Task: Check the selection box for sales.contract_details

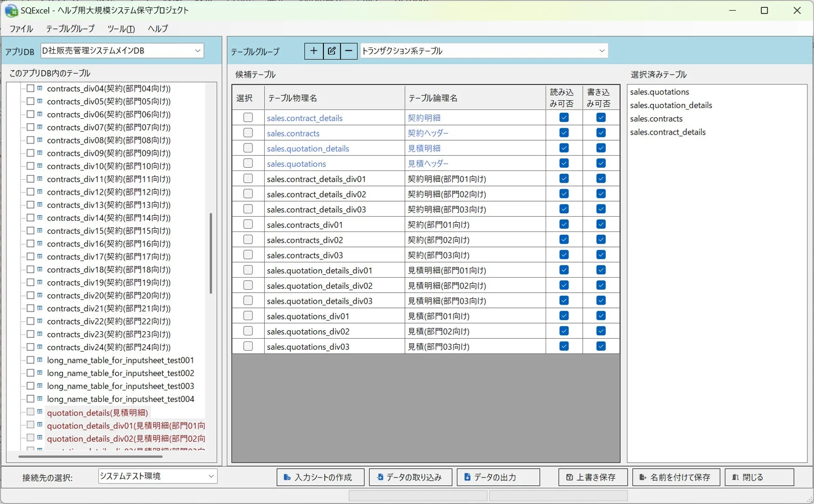Action: click(x=248, y=117)
